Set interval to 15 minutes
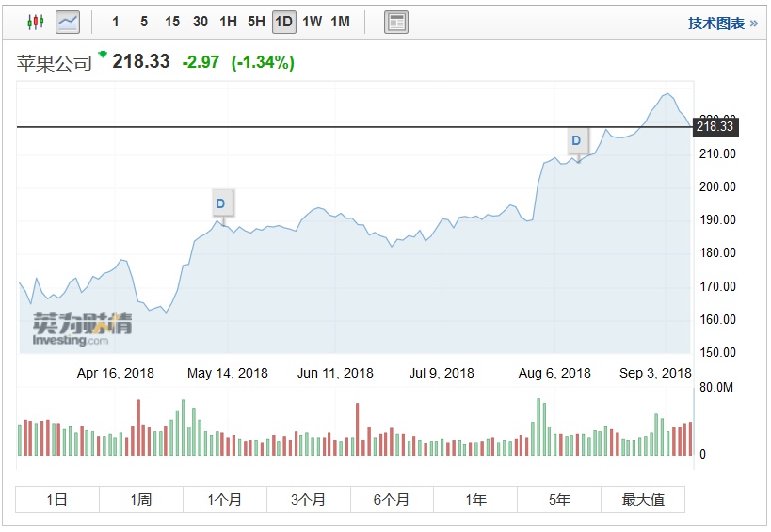 [172, 22]
